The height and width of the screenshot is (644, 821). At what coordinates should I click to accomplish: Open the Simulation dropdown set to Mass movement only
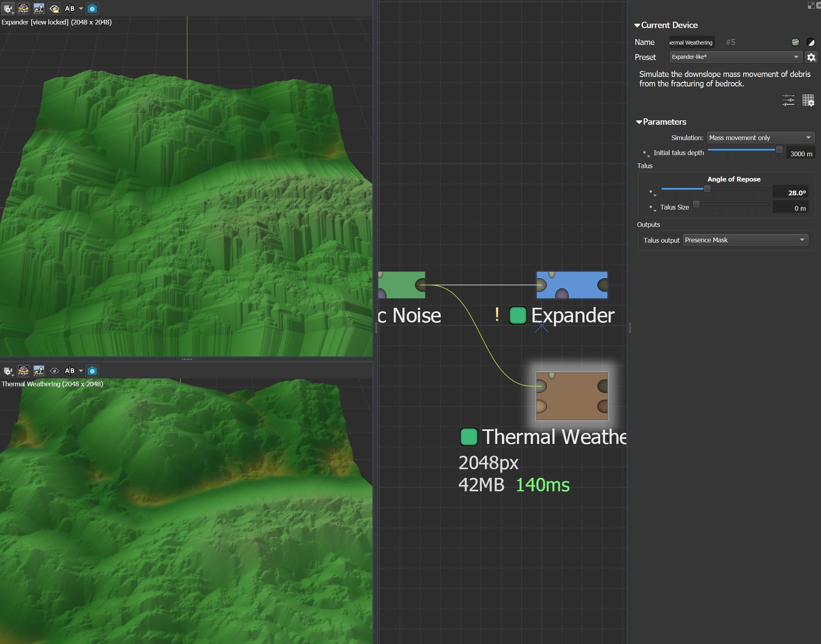pyautogui.click(x=760, y=138)
